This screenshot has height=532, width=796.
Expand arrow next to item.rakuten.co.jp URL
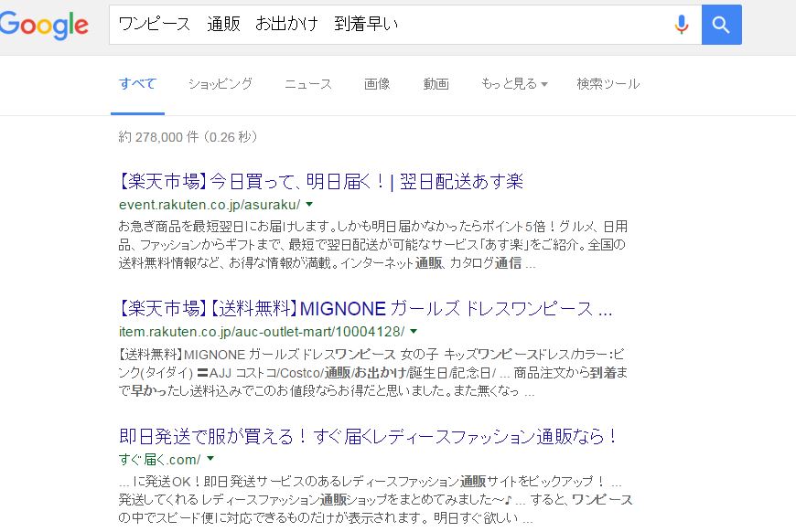pyautogui.click(x=414, y=332)
